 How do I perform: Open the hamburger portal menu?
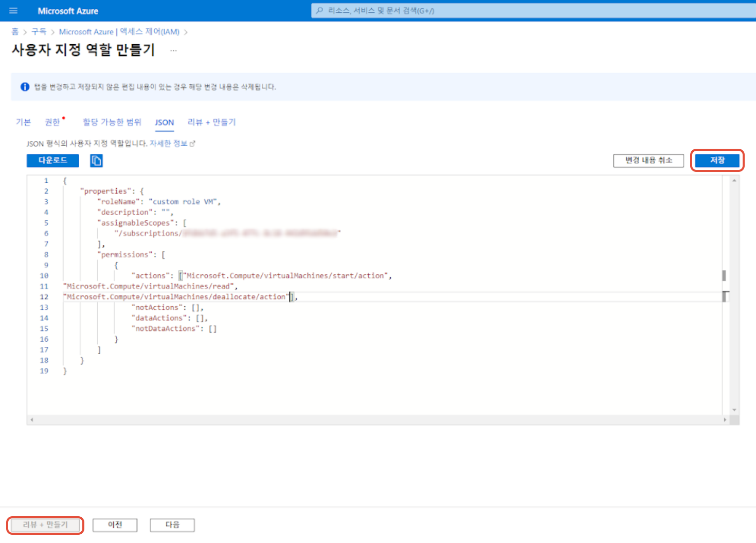coord(13,11)
